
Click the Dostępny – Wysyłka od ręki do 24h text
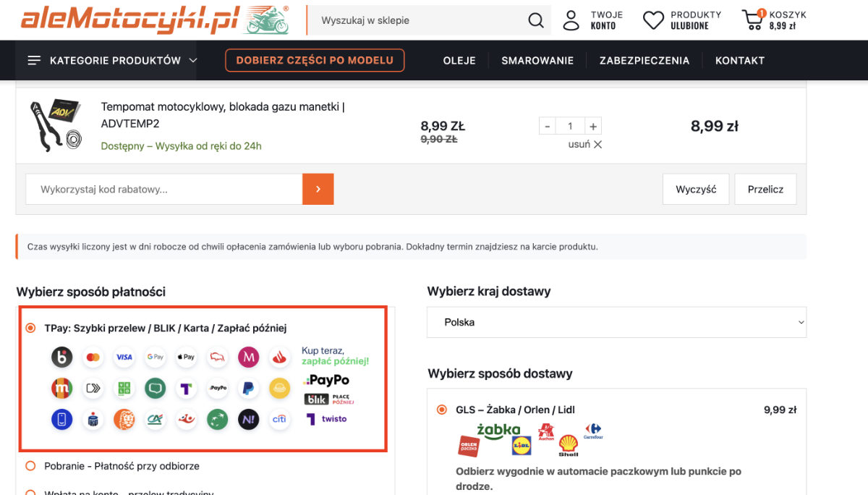[182, 145]
